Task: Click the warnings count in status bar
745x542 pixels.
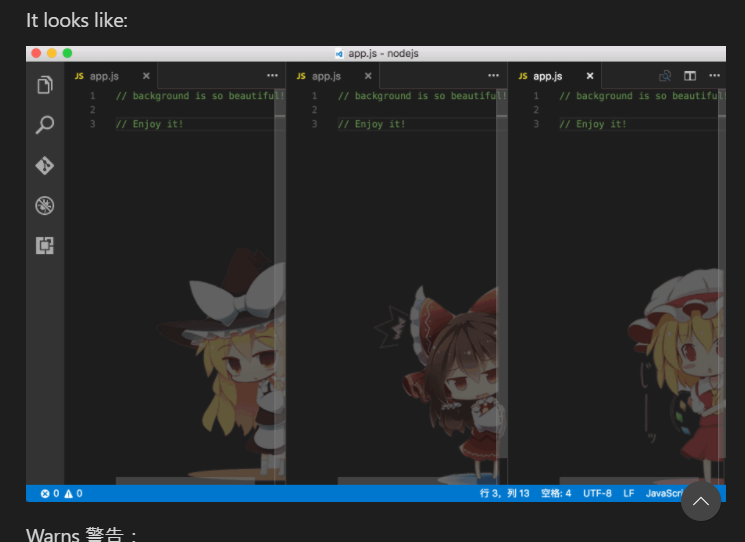Action: (x=73, y=494)
